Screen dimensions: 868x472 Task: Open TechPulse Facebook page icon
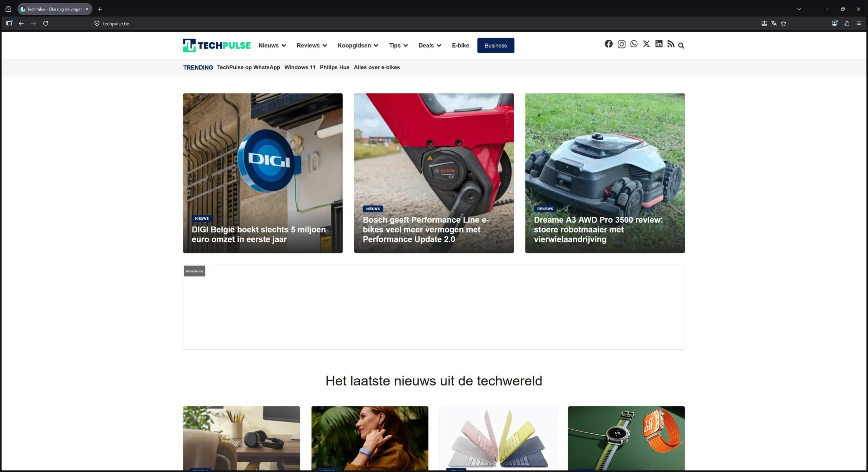pyautogui.click(x=609, y=44)
